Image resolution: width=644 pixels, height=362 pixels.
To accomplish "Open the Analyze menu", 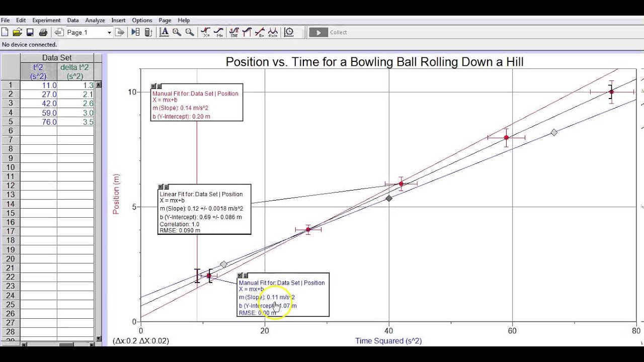I will [x=95, y=21].
